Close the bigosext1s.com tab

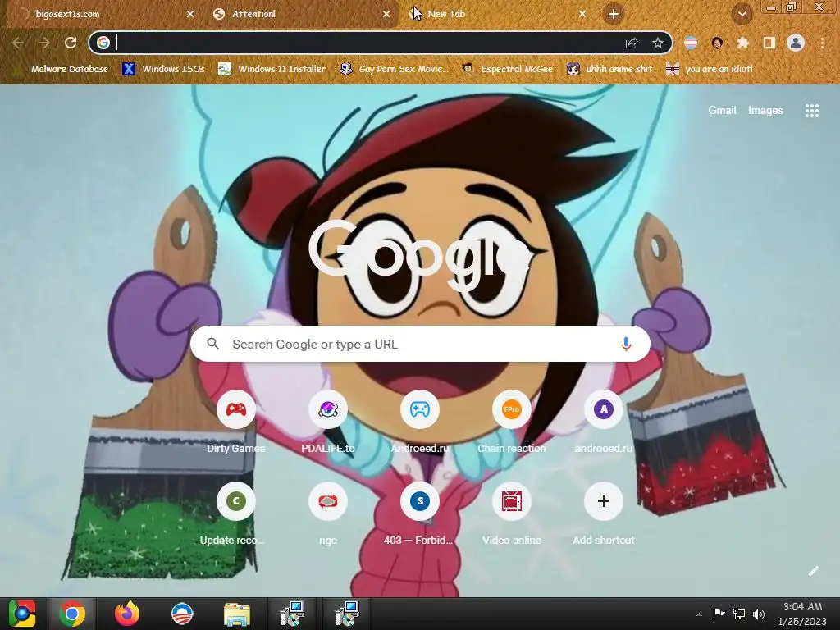pos(190,14)
